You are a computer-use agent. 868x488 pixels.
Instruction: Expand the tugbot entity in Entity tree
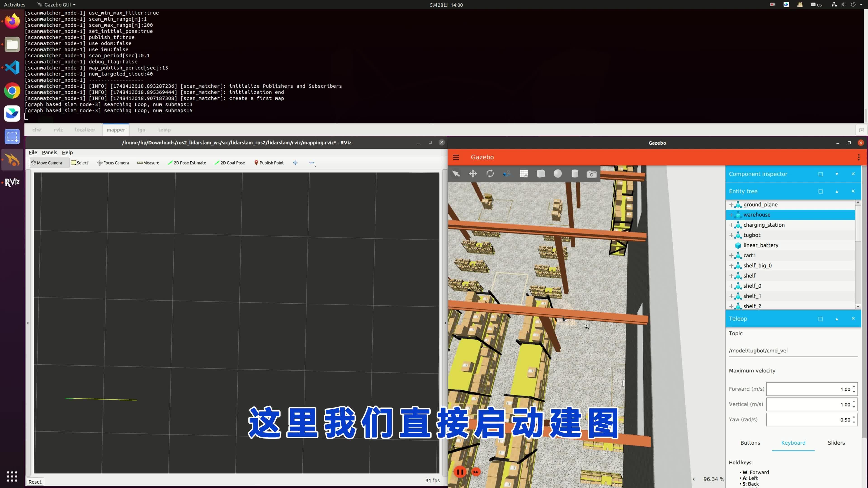click(731, 235)
